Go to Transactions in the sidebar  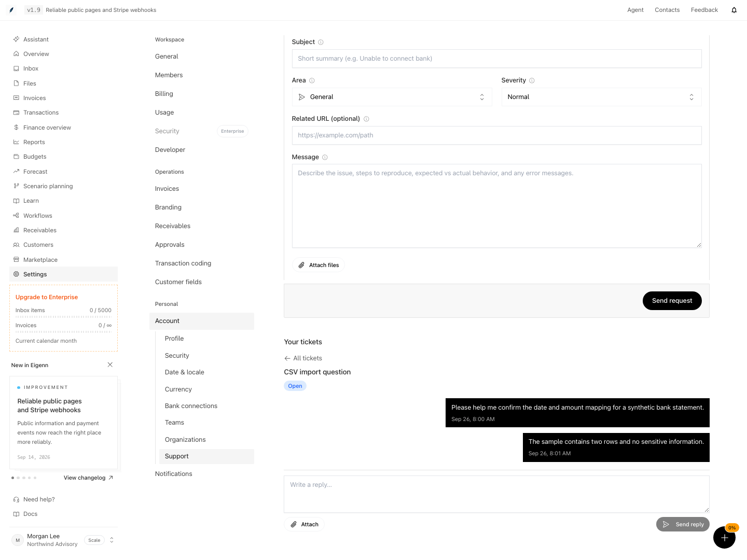click(63, 113)
